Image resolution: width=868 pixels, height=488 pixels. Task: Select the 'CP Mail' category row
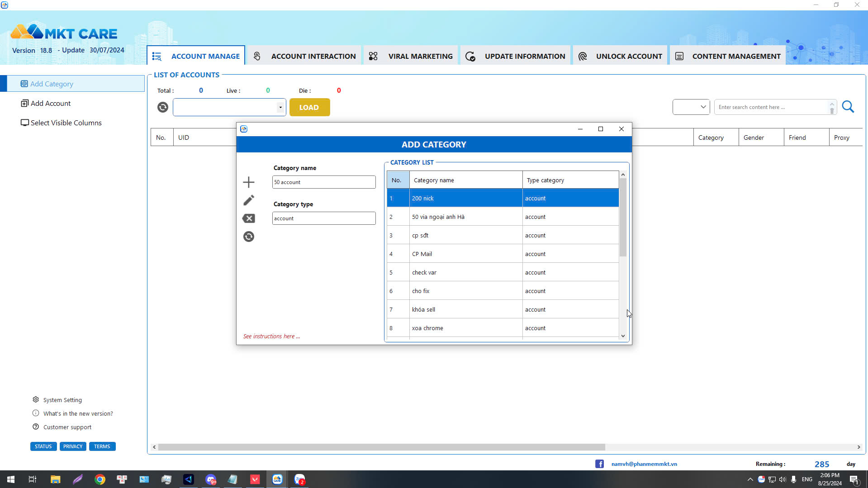tap(503, 254)
